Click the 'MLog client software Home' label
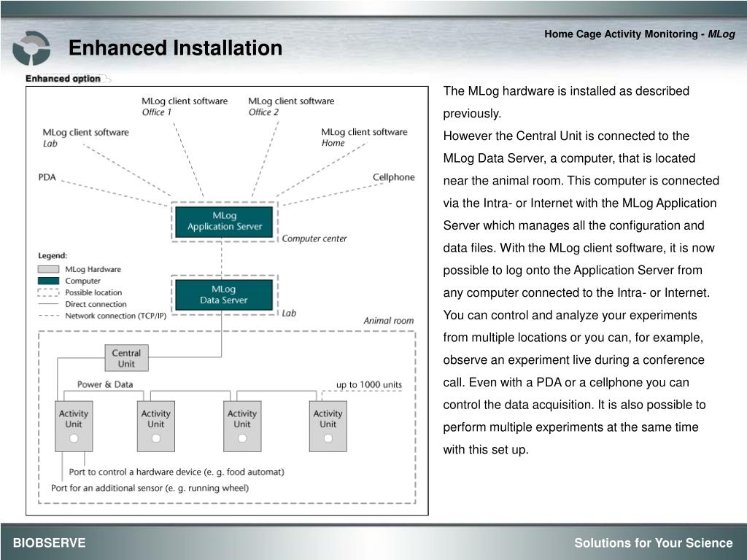Image resolution: width=747 pixels, height=560 pixels. pos(364,137)
